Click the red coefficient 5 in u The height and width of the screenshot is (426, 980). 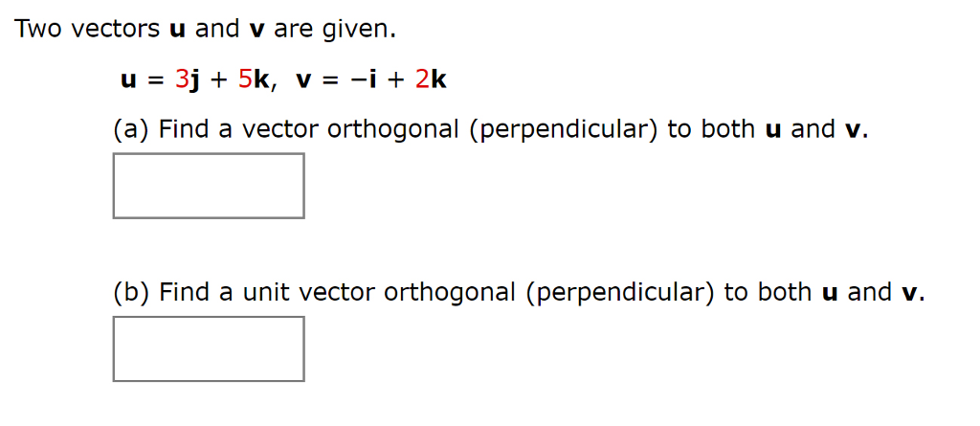245,80
